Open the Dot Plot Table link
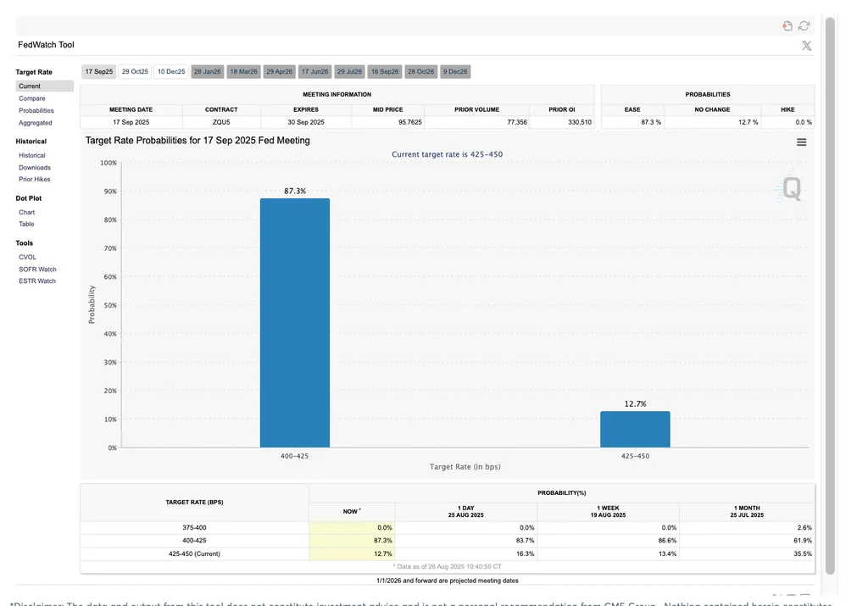 [26, 224]
